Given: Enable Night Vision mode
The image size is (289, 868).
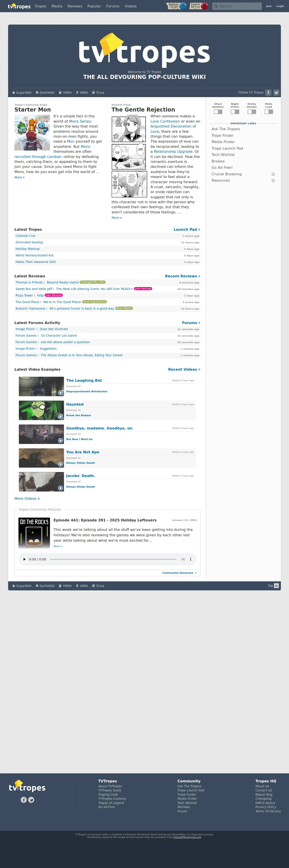Looking at the screenshot, I should click(x=235, y=112).
